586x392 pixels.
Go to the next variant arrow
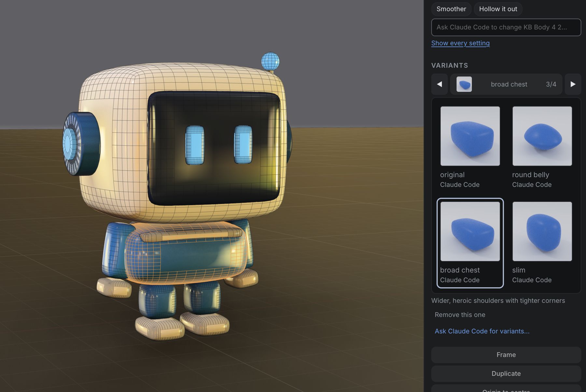tap(573, 84)
